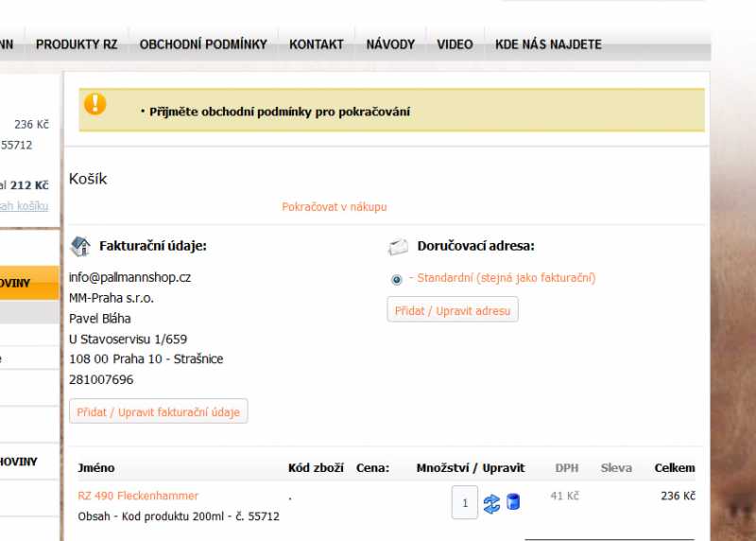Select the highlighted orange sidebar category tab
756x541 pixels.
tap(28, 283)
